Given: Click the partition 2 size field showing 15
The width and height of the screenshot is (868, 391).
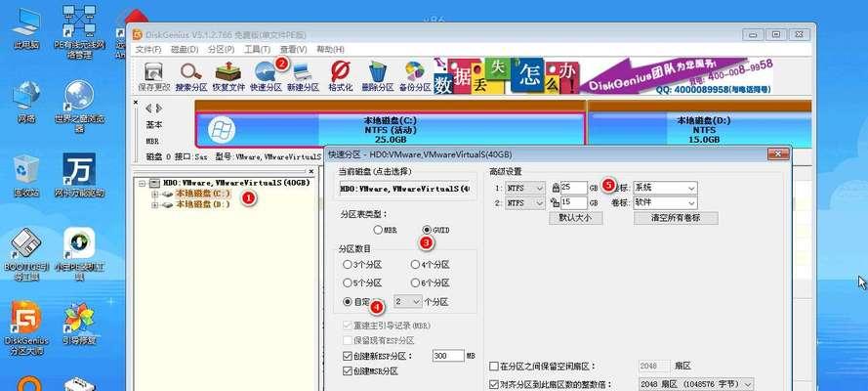Looking at the screenshot, I should tap(574, 203).
